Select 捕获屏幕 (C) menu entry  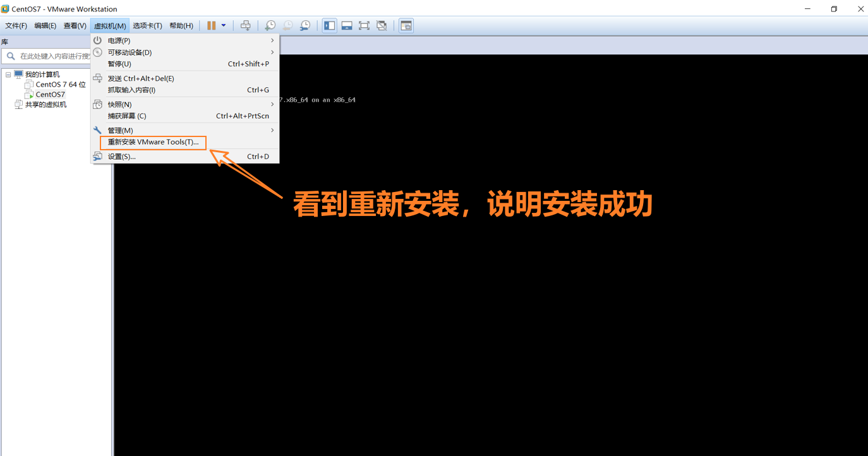point(185,116)
